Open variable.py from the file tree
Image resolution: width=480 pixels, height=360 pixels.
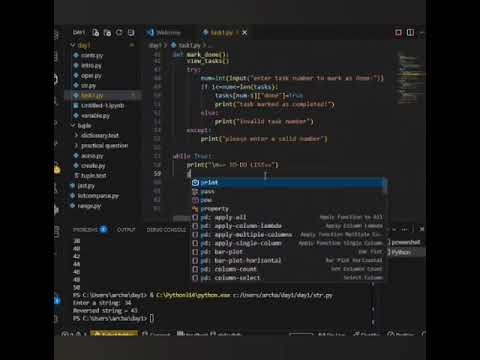[95, 116]
